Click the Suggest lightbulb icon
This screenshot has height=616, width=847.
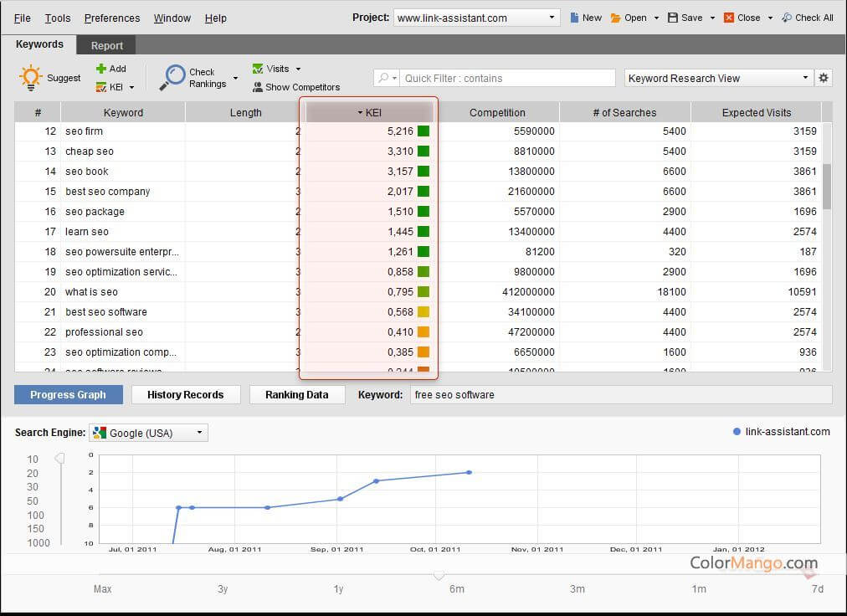[x=31, y=78]
